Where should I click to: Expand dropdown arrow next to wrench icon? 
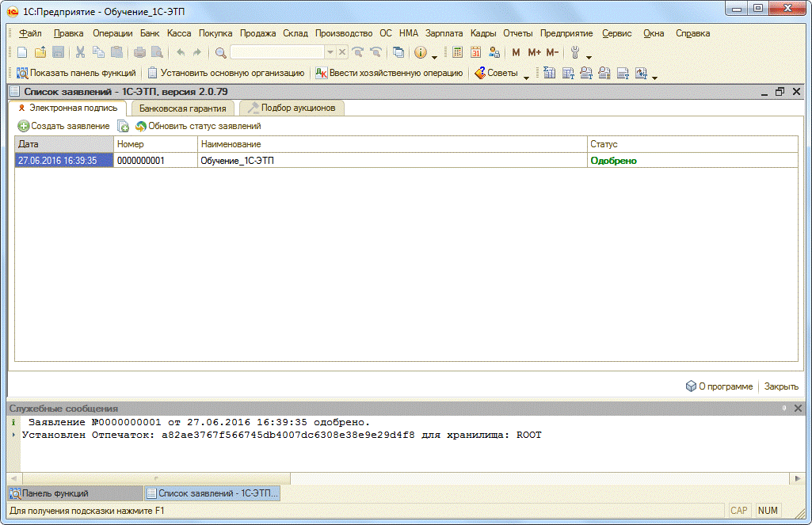[589, 56]
